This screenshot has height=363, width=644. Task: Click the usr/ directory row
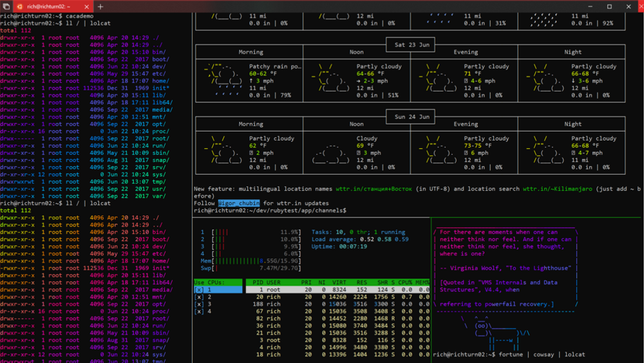tap(83, 189)
